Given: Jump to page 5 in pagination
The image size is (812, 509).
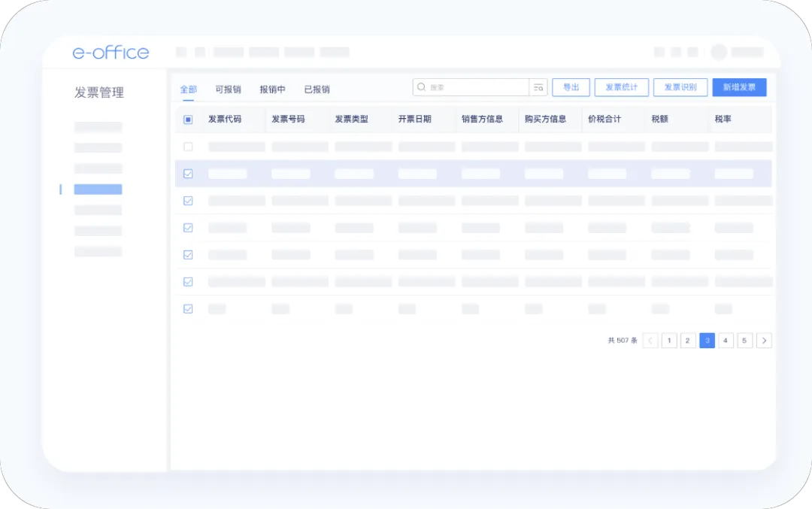Looking at the screenshot, I should pos(744,341).
